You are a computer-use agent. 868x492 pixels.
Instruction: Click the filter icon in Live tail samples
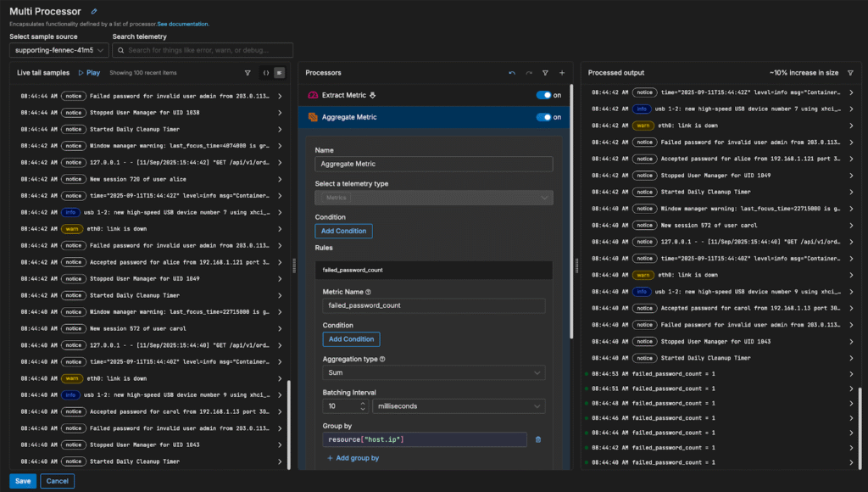[x=248, y=73]
